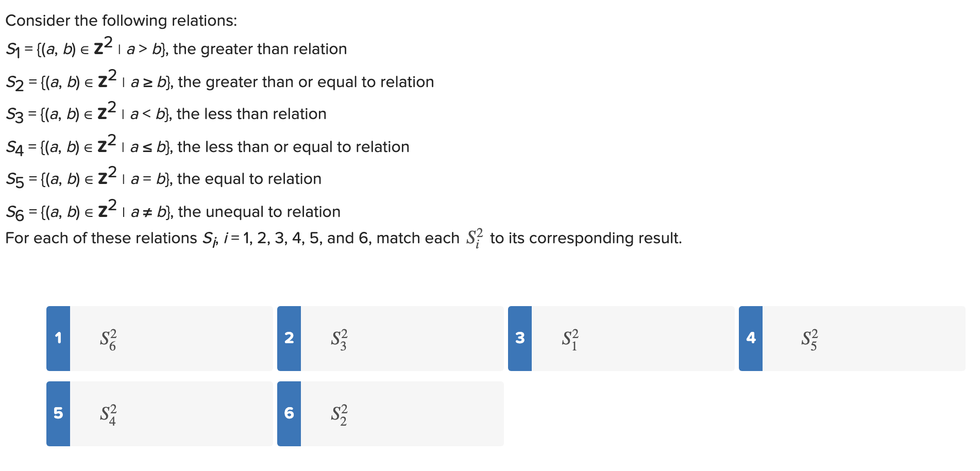
Task: Click the blue handle numbered 6
Action: pos(289,414)
